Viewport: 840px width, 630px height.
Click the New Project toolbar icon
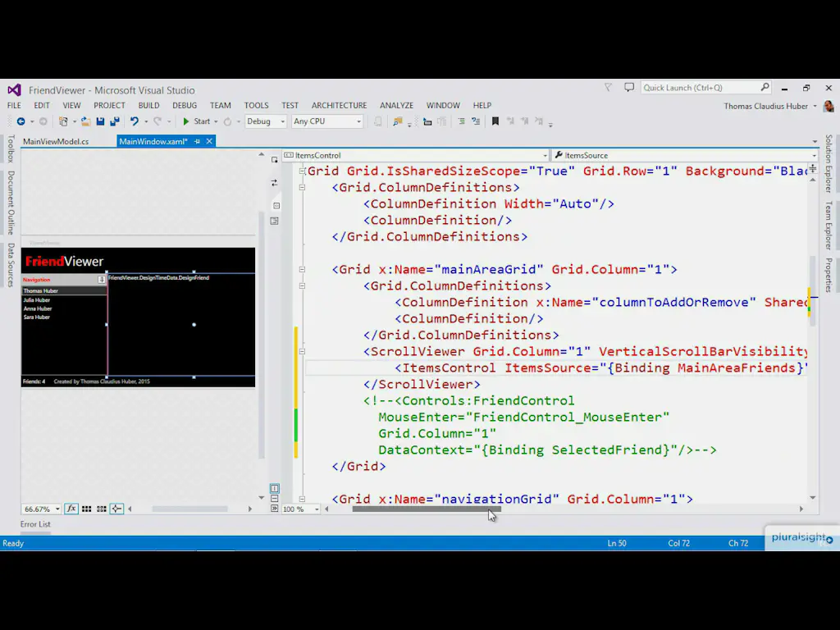point(63,121)
